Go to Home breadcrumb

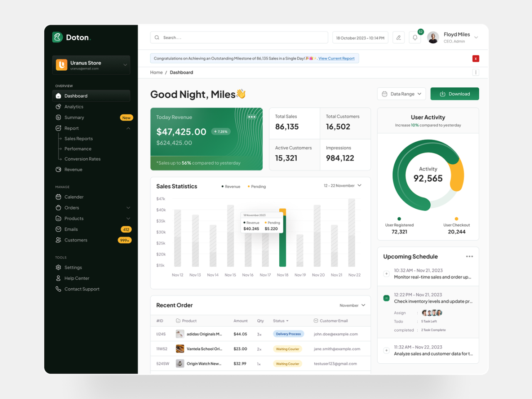pyautogui.click(x=156, y=72)
